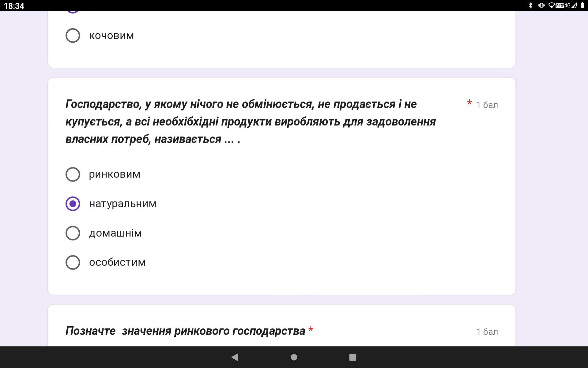Viewport: 588px width, 368px height.
Task: Tap the vibrate mode status icon
Action: (541, 6)
